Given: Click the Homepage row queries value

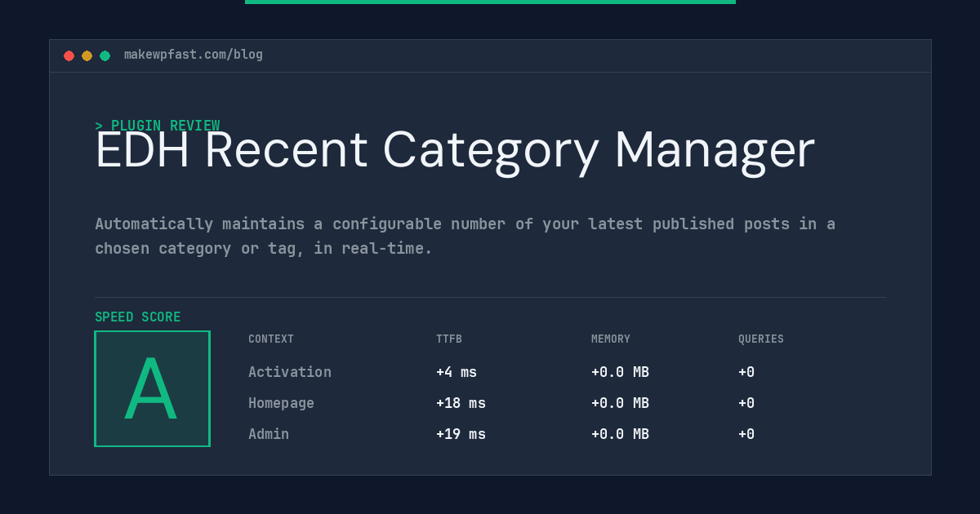Looking at the screenshot, I should tap(746, 403).
